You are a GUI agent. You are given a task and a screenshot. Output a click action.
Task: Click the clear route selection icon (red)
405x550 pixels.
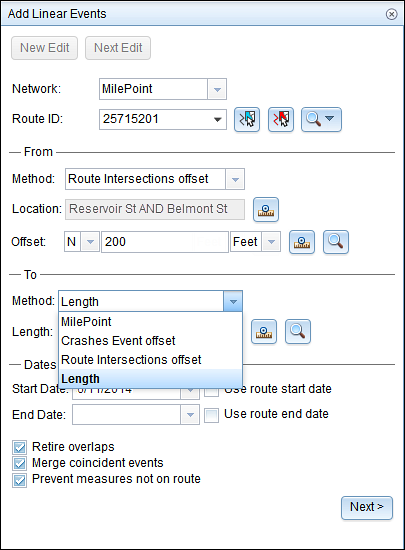coord(281,120)
